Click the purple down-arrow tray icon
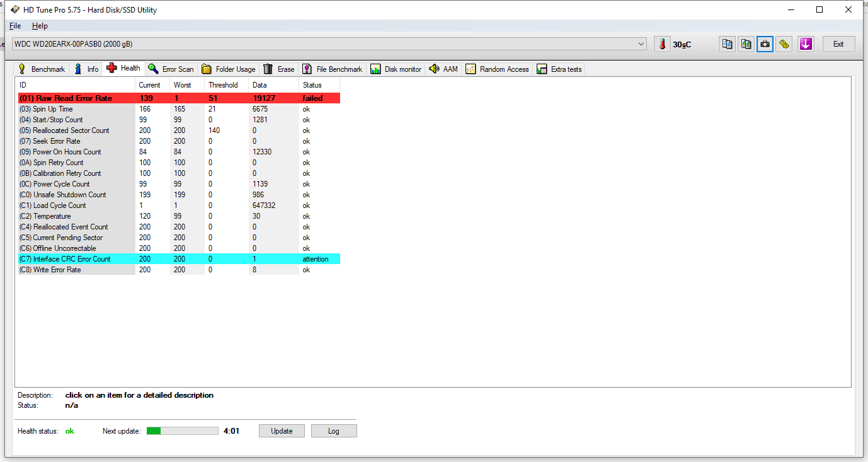This screenshot has width=868, height=462. pyautogui.click(x=806, y=44)
